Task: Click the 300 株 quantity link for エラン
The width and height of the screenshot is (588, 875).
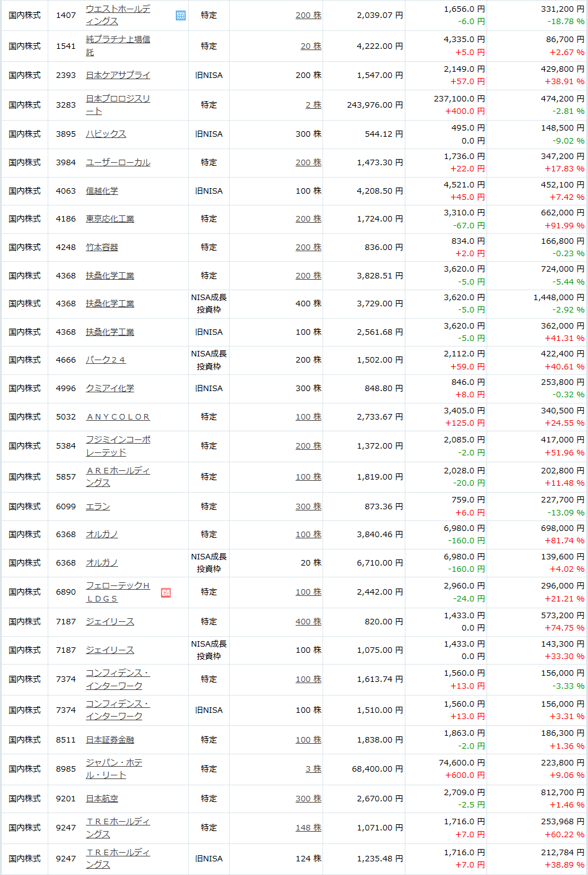Action: pos(308,506)
